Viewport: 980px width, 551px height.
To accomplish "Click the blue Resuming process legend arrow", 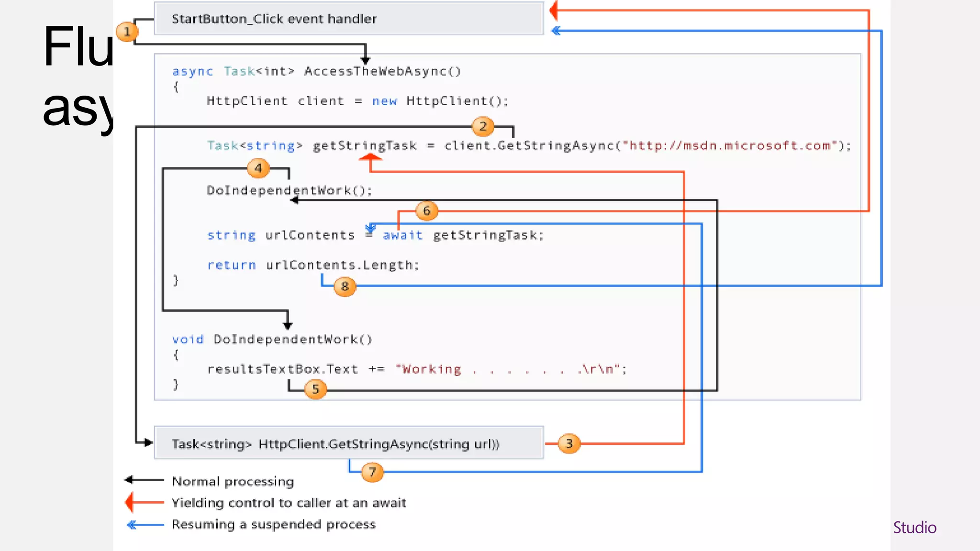I will 145,525.
